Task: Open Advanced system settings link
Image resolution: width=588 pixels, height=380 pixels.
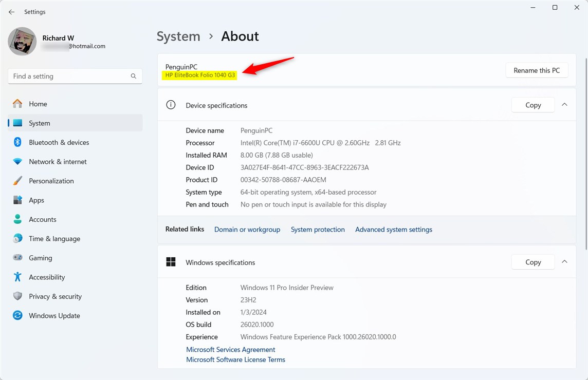Action: click(393, 229)
